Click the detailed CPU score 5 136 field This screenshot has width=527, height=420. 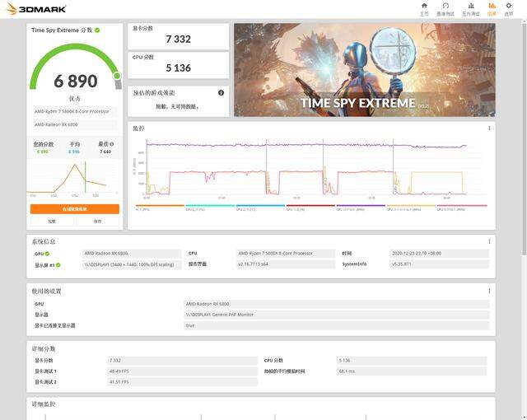point(412,361)
